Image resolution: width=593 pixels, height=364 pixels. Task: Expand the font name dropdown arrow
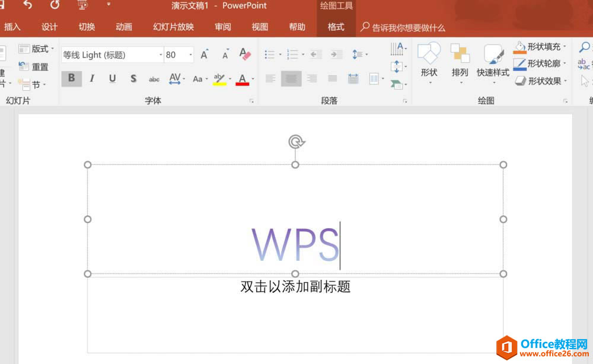click(x=161, y=55)
